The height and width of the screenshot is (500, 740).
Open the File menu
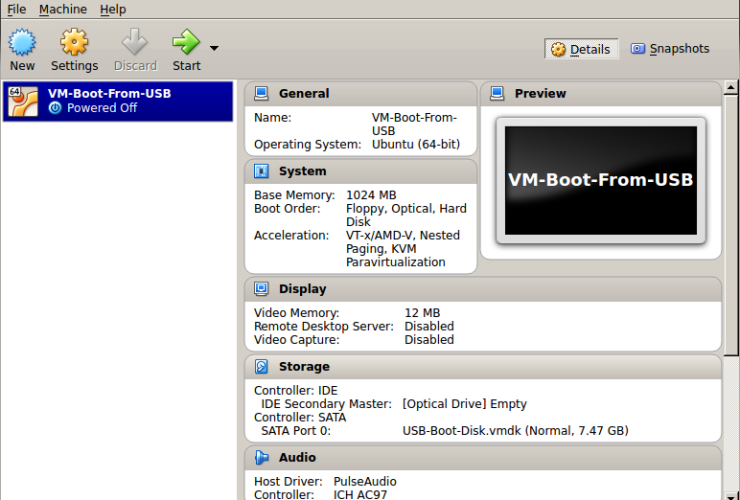coord(16,9)
